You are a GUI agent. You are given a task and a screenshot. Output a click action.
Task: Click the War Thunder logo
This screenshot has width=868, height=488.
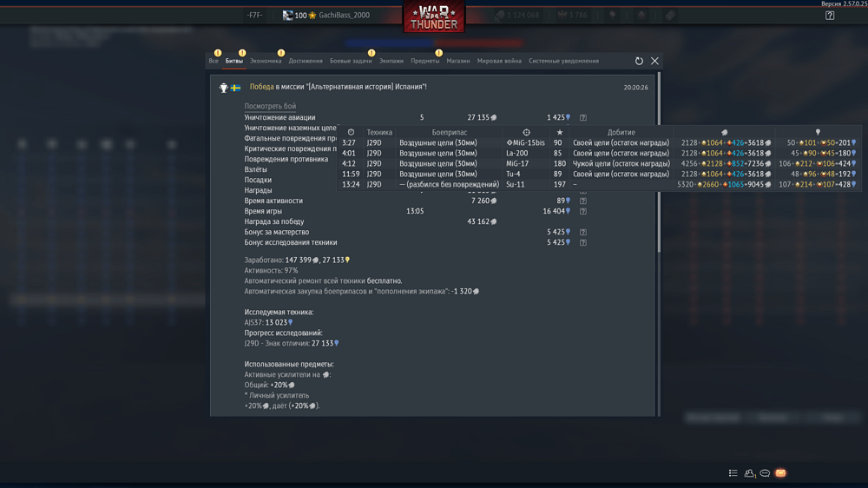[x=434, y=16]
